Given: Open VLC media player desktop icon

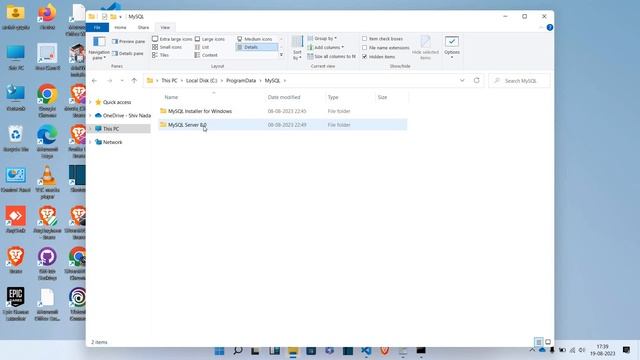Looking at the screenshot, I should point(47,182).
